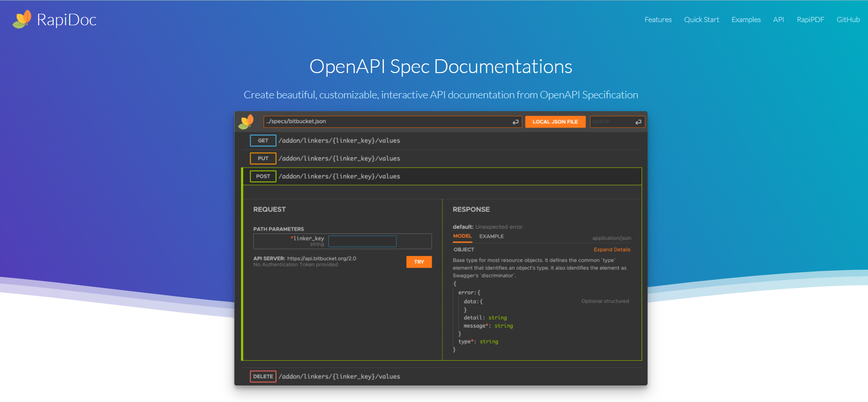The image size is (868, 402).
Task: Click the enter arrow icon in the search box
Action: pyautogui.click(x=638, y=122)
